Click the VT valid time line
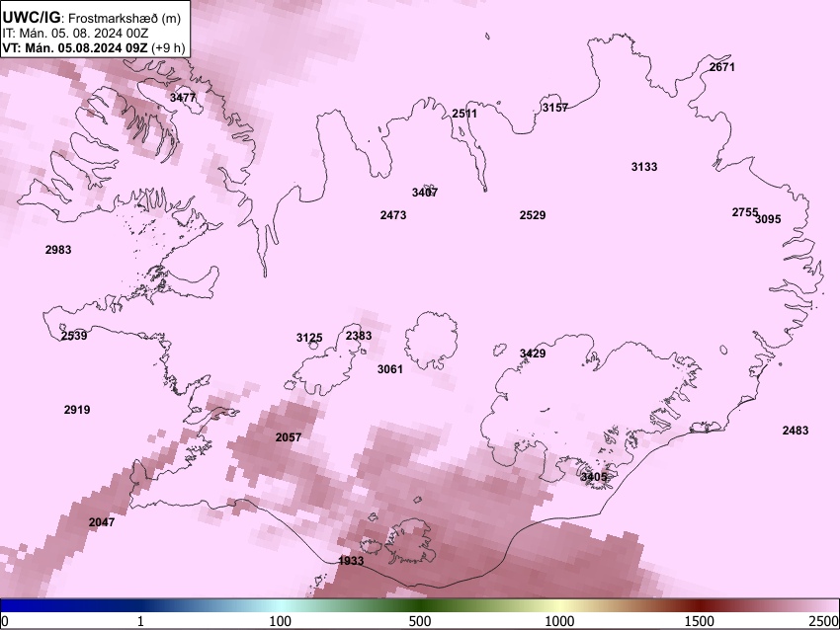 (94, 47)
